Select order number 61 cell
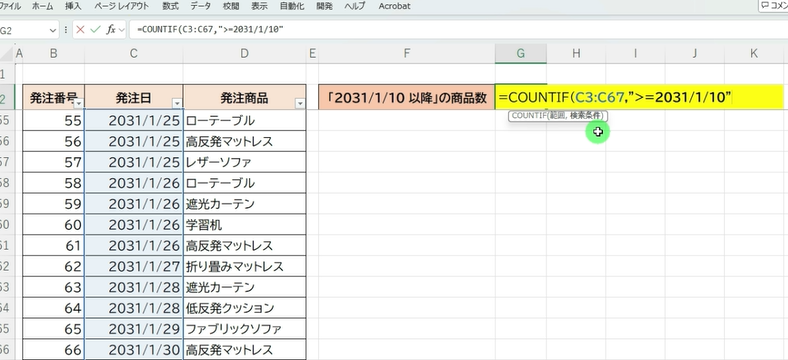The image size is (788, 360). point(54,245)
